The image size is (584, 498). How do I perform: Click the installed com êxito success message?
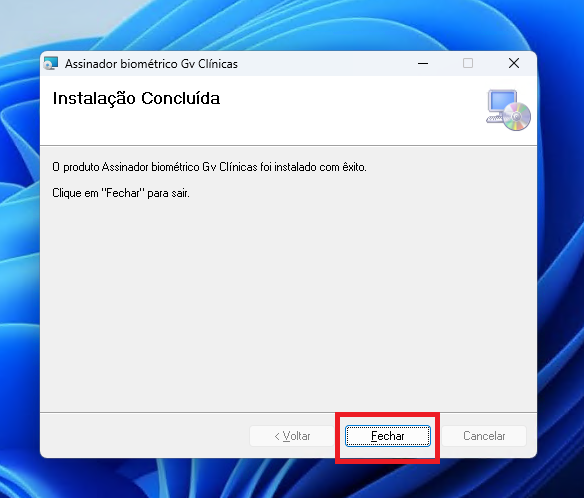pos(209,167)
